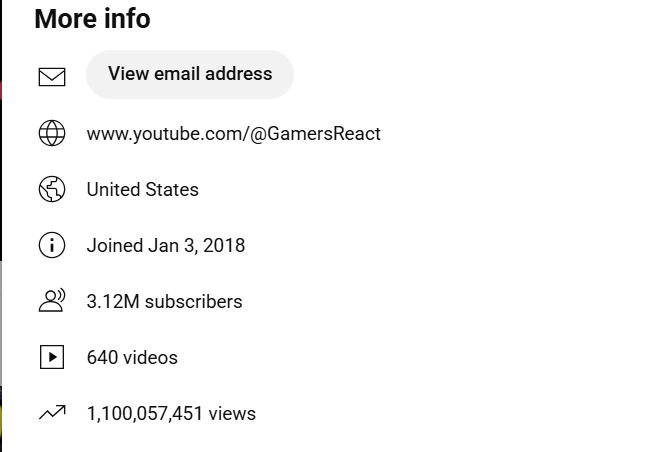Viewport: 666px width, 452px height.
Task: Click the 1,100,057,451 views text
Action: 171,413
